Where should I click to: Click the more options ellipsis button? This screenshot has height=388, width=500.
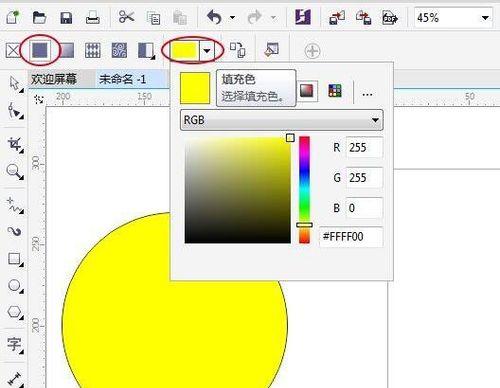[367, 94]
